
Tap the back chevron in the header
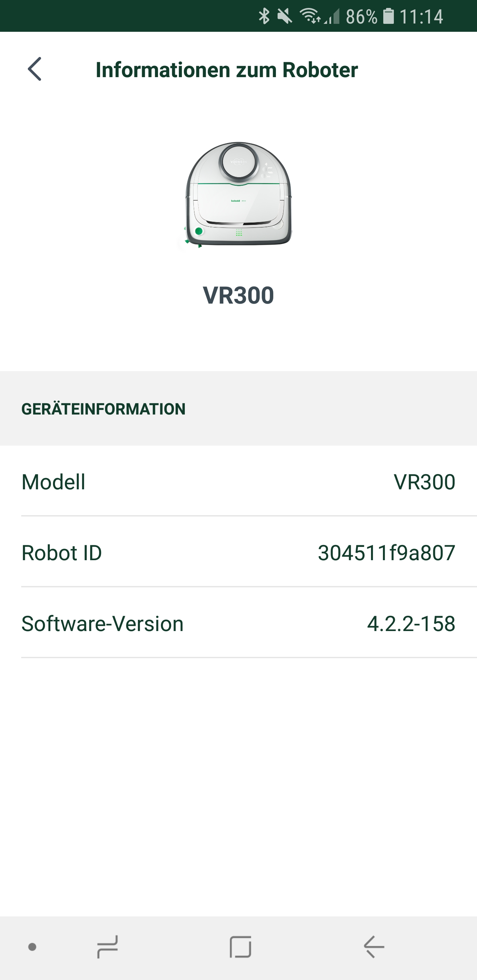click(35, 69)
